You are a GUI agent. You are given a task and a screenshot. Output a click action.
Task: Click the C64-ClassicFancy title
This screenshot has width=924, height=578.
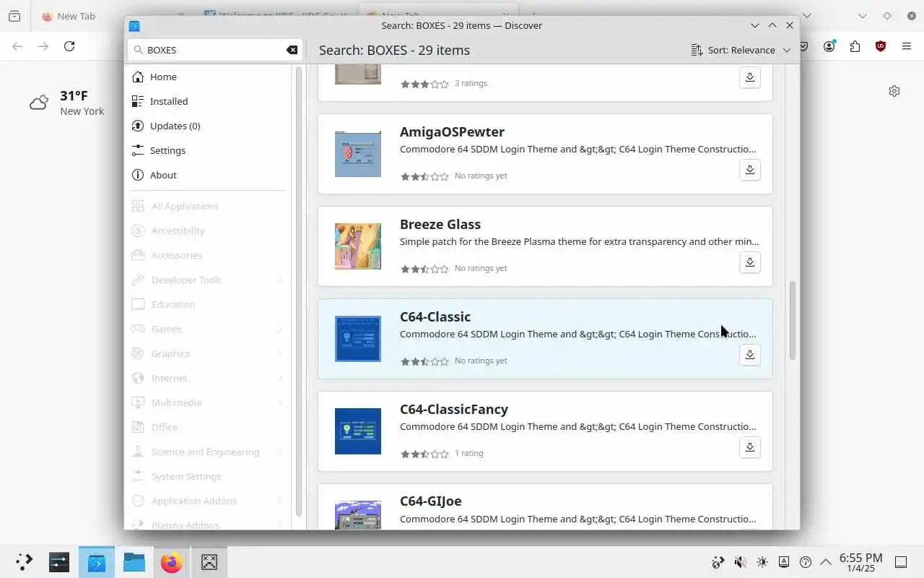454,410
